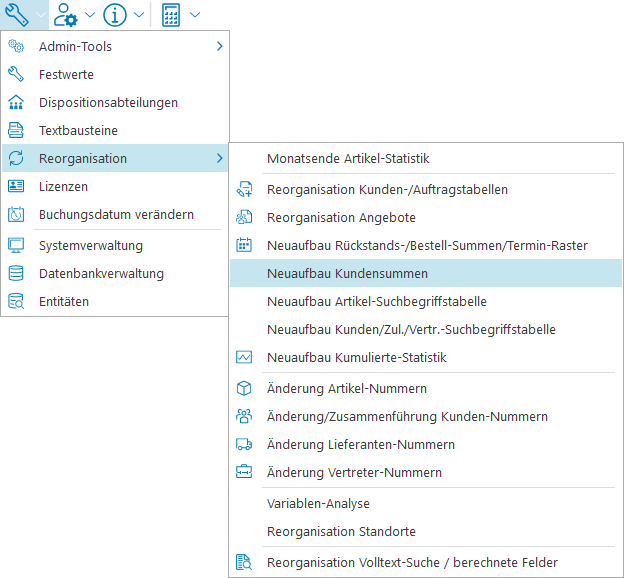626x578 pixels.
Task: Click the Änderung Lieferanten-Nummern truck icon
Action: pyautogui.click(x=244, y=444)
